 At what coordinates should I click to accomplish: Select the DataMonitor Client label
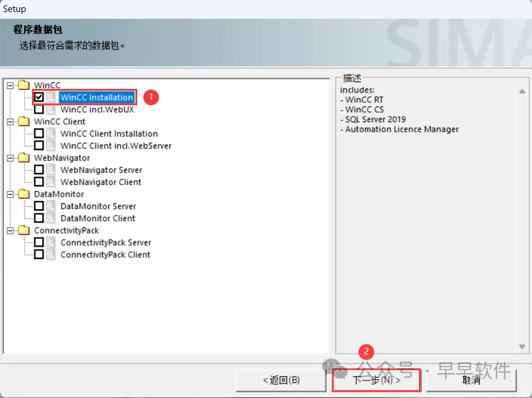(x=98, y=218)
